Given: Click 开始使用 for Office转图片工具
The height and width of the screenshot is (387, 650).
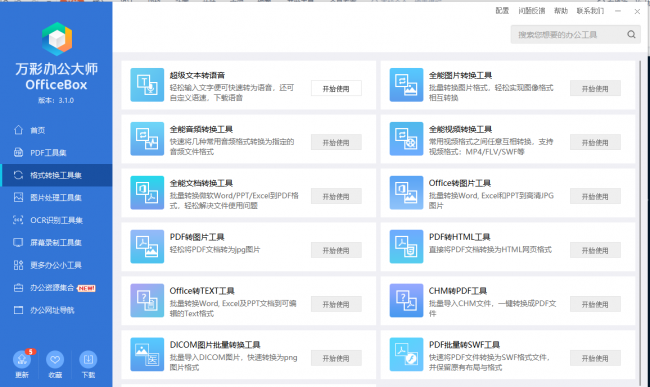Looking at the screenshot, I should pyautogui.click(x=595, y=196).
